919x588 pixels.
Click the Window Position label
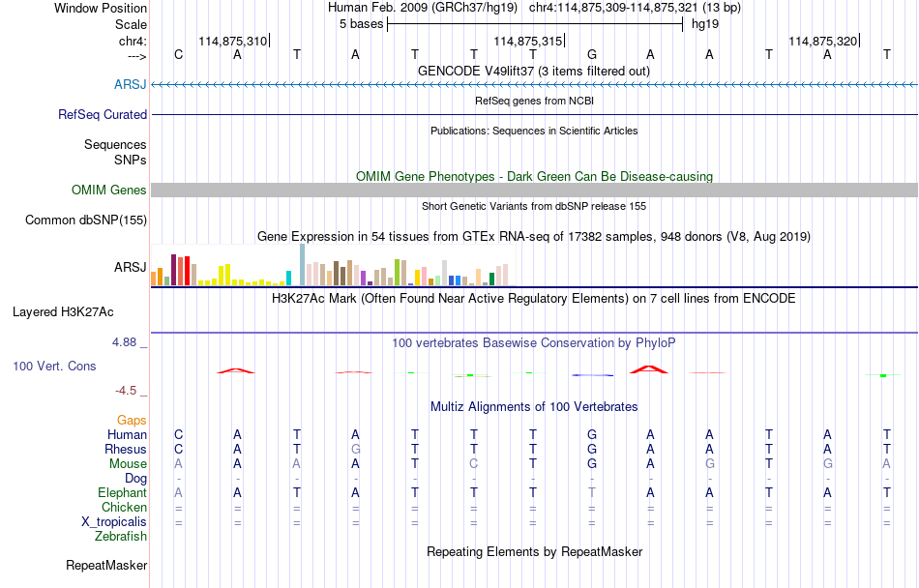pyautogui.click(x=101, y=8)
